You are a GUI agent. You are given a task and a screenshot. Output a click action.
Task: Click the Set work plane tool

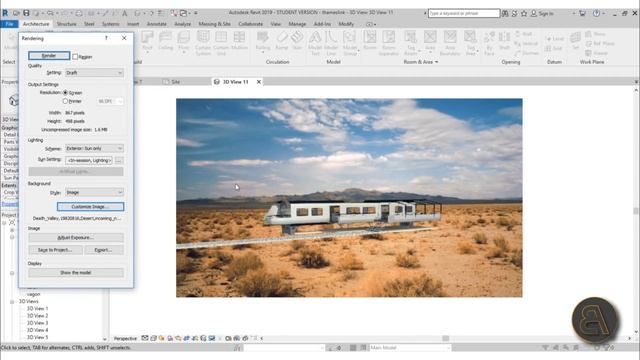click(x=575, y=41)
